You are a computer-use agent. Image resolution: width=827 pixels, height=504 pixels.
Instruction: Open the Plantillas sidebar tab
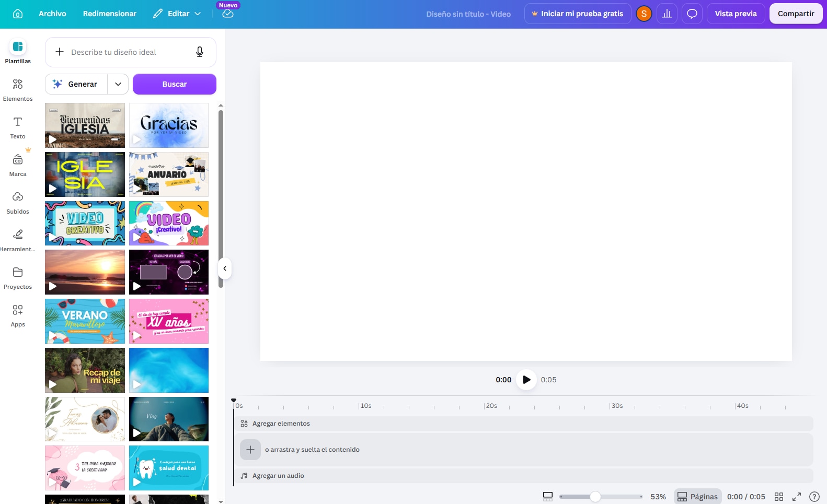tap(18, 52)
